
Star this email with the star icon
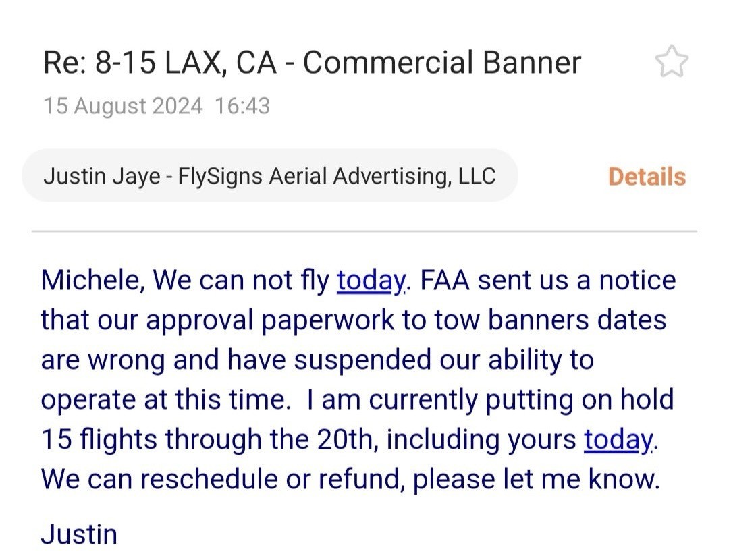pos(672,61)
